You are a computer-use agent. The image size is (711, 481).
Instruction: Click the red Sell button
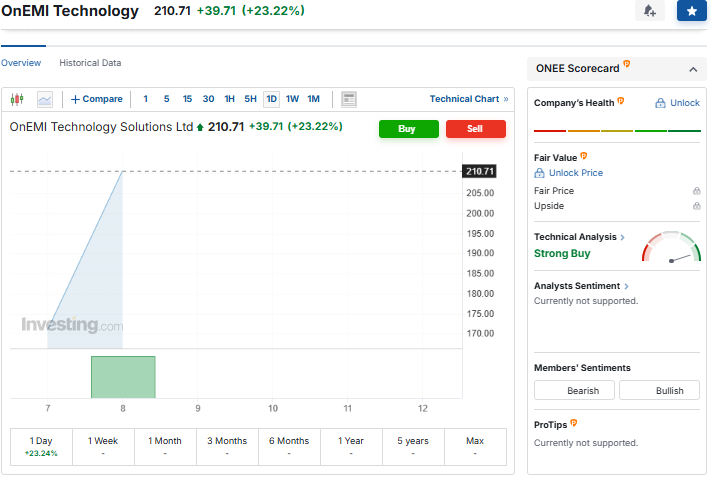click(476, 129)
